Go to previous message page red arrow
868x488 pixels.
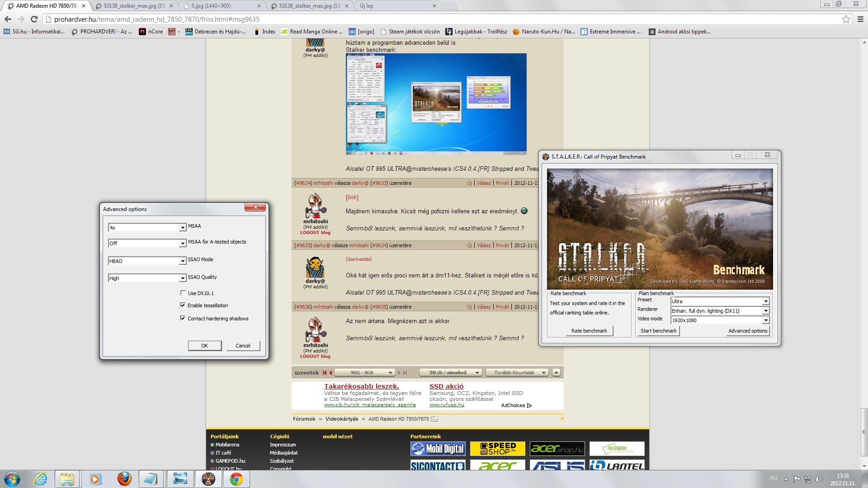coord(330,373)
